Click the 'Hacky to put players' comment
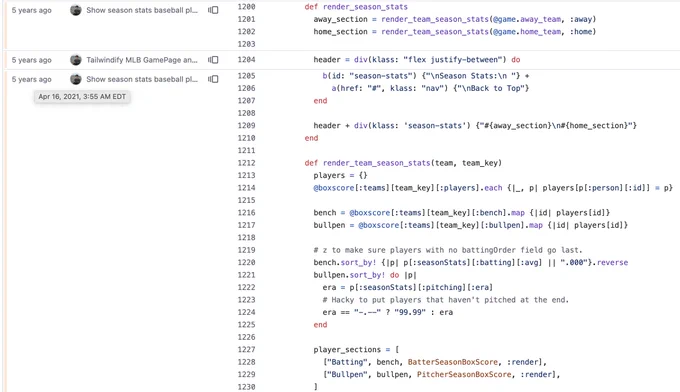Screen dimensions: 680x392 pos(445,300)
